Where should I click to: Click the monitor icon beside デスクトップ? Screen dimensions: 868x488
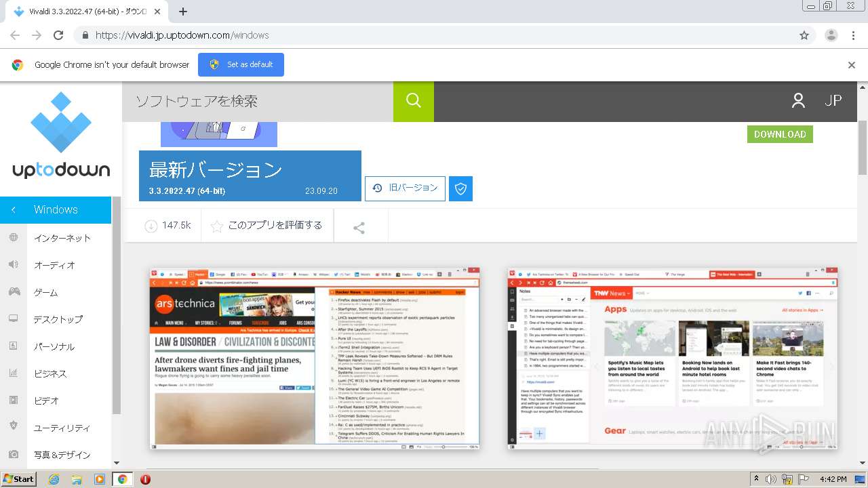pyautogui.click(x=14, y=319)
